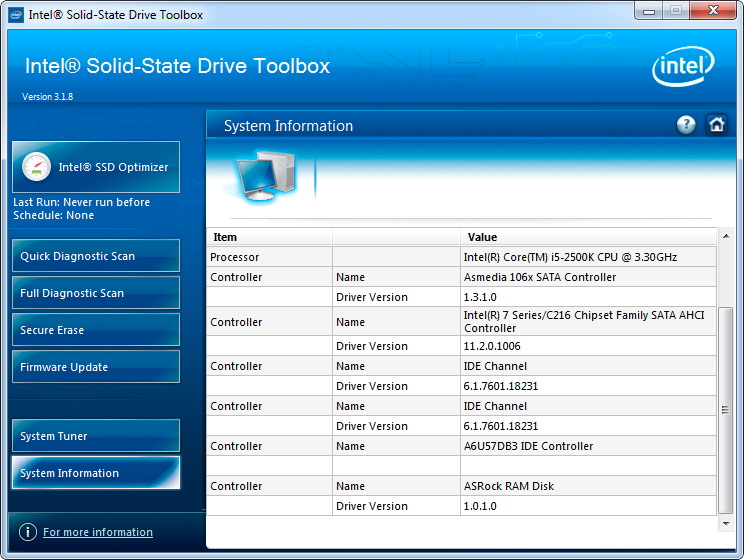Viewport: 744px width, 560px height.
Task: Click Version 3.1.8 text in header
Action: tap(47, 96)
